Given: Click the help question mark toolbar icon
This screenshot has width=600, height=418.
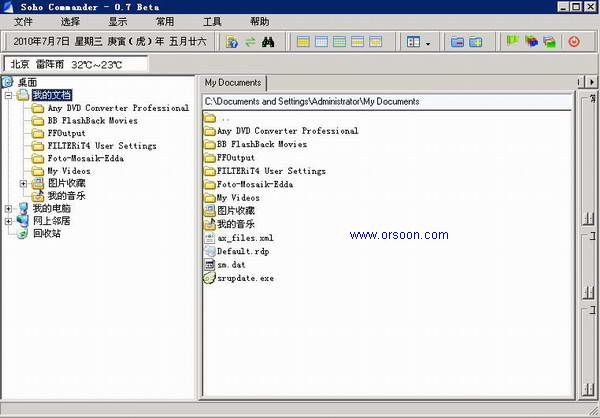Looking at the screenshot, I should coord(232,42).
